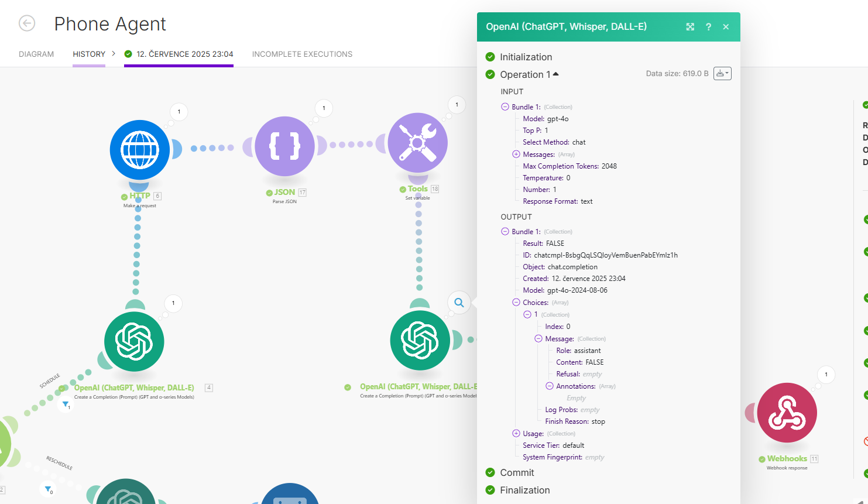
Task: Open the Commit step
Action: (517, 472)
